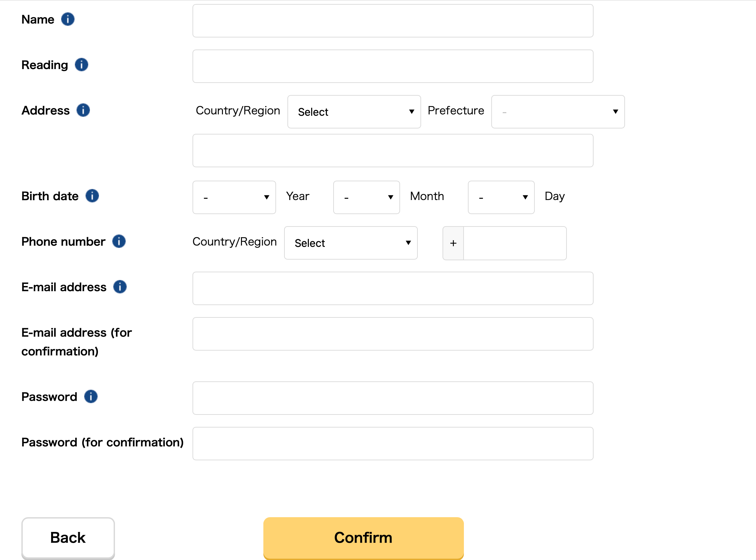
Task: Click the Birth date info icon
Action: point(92,196)
